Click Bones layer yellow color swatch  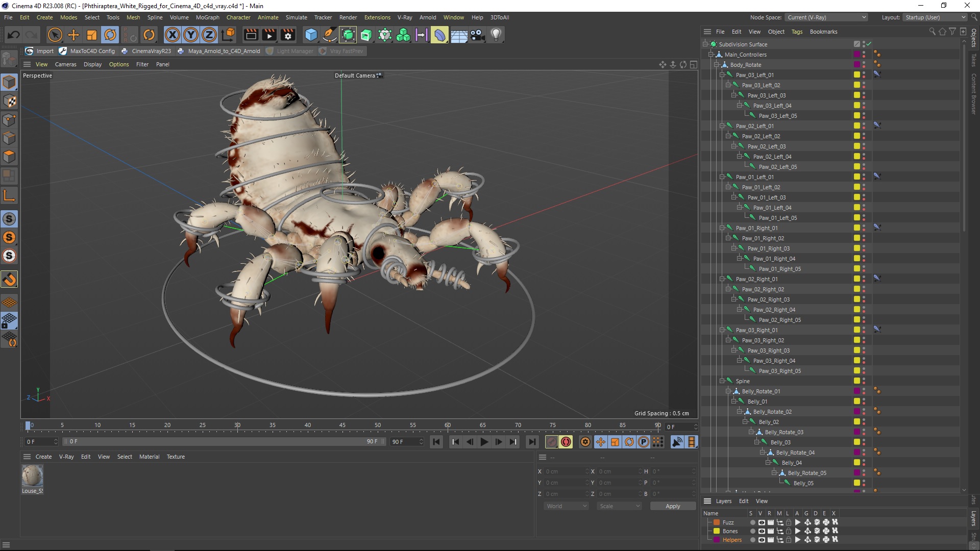pos(717,531)
